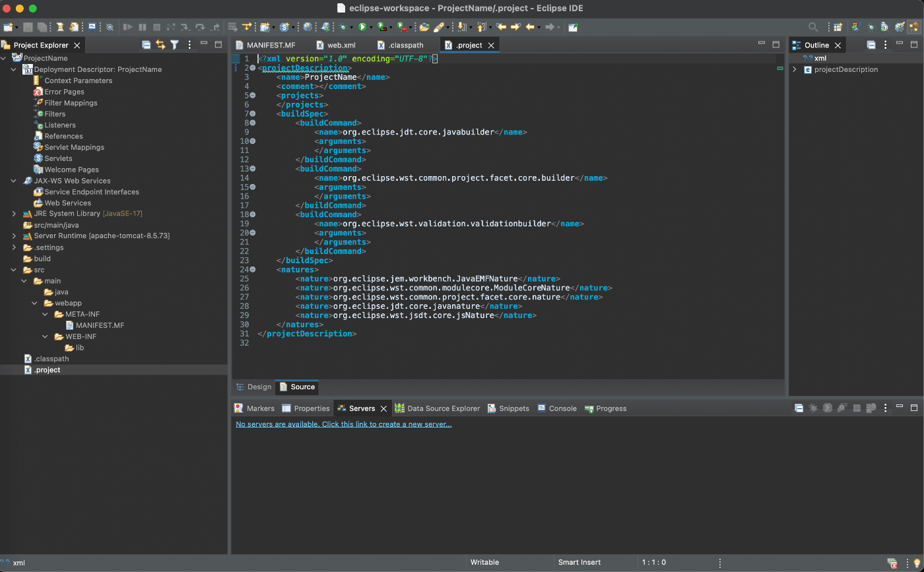Toggle Link with Editor in Project Explorer
Image resolution: width=924 pixels, height=572 pixels.
[160, 45]
